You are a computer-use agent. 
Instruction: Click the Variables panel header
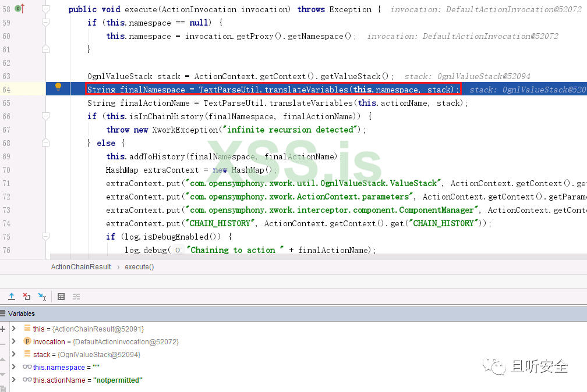(293, 313)
